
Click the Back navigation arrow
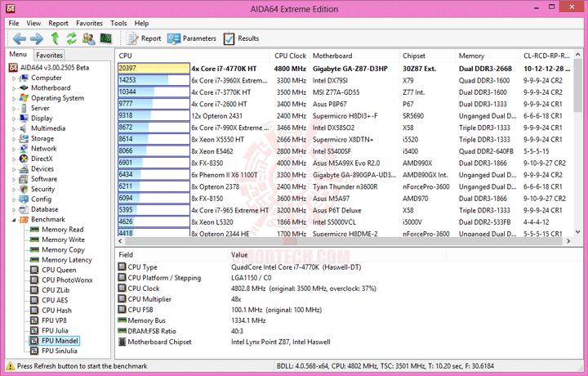pos(19,38)
